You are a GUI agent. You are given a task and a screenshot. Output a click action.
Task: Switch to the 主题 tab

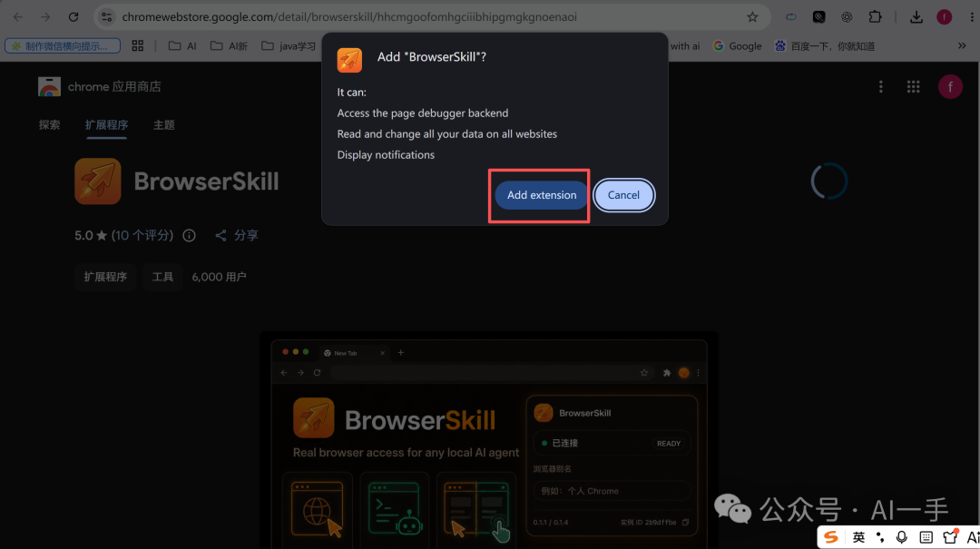click(x=163, y=125)
